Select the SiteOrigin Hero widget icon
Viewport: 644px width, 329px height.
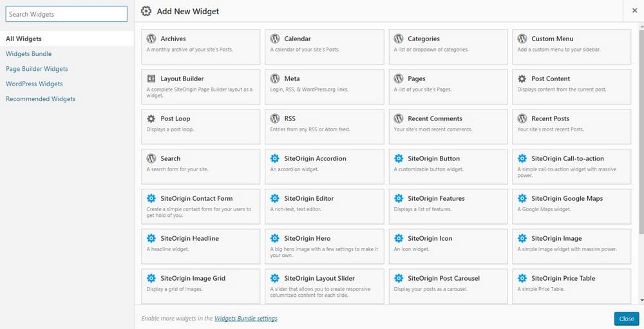click(x=275, y=238)
